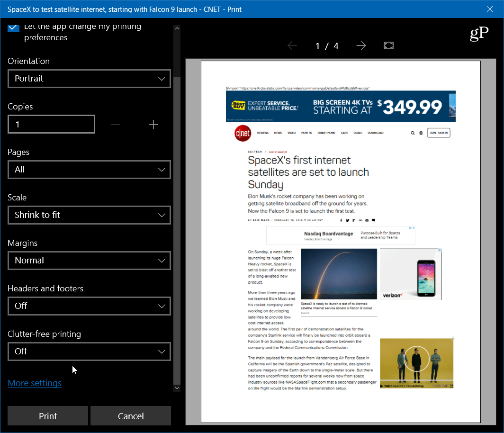The image size is (504, 433).
Task: Toggle full-screen preview icon
Action: coord(388,45)
